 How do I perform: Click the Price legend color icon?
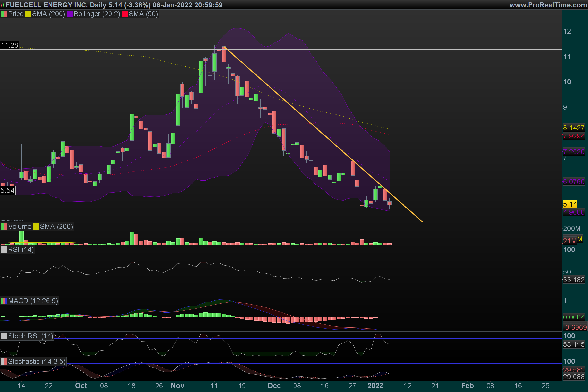4,14
